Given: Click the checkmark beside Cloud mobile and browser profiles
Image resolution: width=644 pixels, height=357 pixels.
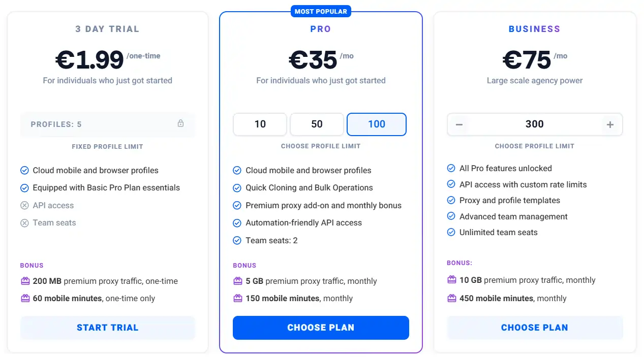Looking at the screenshot, I should coord(24,170).
